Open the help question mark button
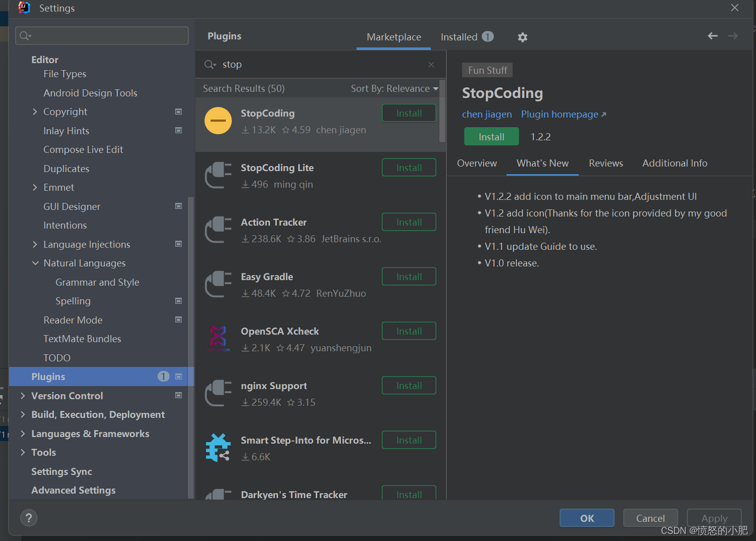The height and width of the screenshot is (541, 756). click(x=29, y=518)
